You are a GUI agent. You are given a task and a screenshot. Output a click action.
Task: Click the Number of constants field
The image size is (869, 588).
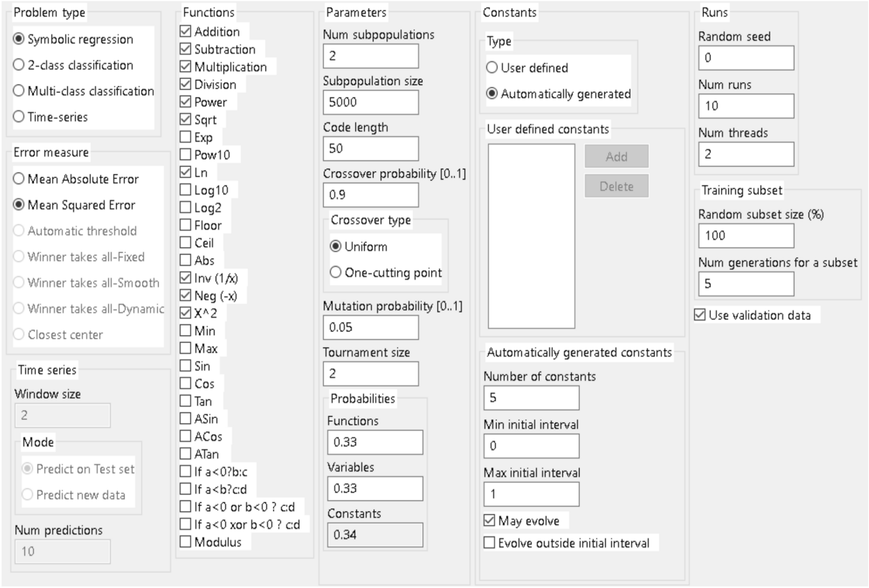pos(531,398)
